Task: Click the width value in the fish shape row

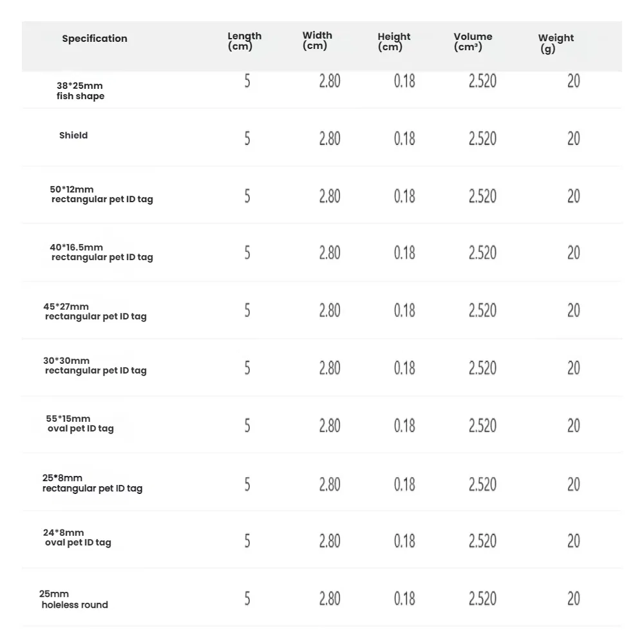Action: click(330, 81)
